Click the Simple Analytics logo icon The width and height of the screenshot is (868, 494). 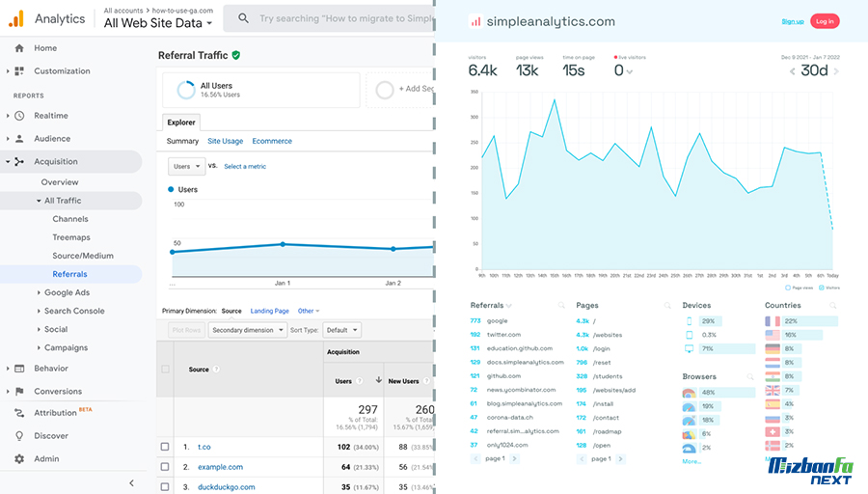click(x=475, y=21)
